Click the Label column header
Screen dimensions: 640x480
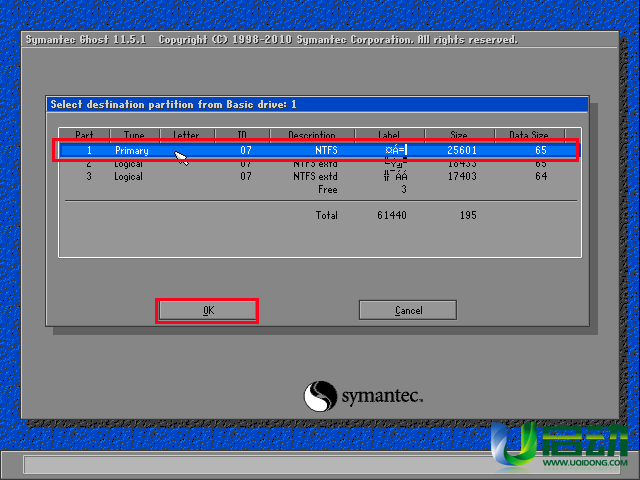point(389,135)
